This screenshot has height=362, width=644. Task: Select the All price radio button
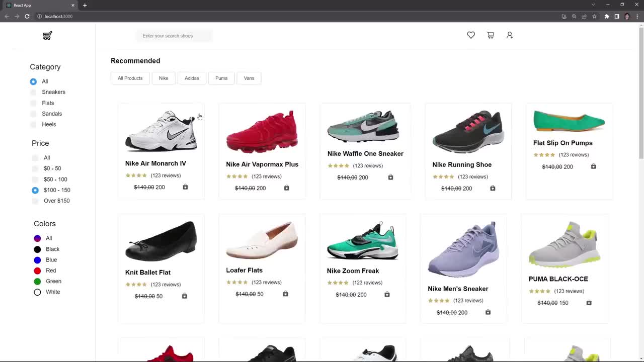35,158
